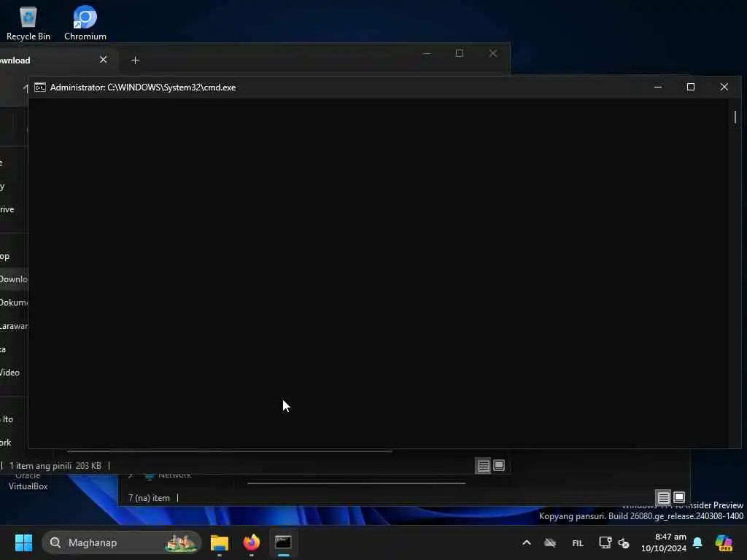Click the "1 item ang pinili" status text

tap(41, 466)
